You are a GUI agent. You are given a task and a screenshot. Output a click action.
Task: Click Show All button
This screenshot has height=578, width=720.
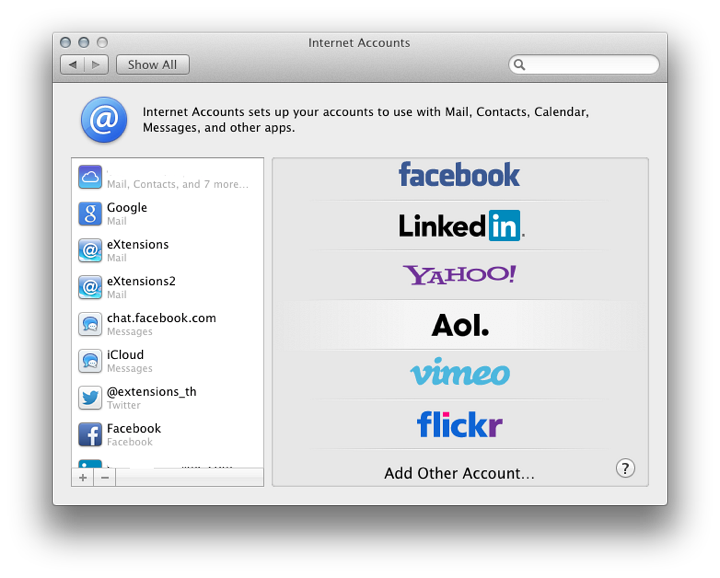click(152, 64)
